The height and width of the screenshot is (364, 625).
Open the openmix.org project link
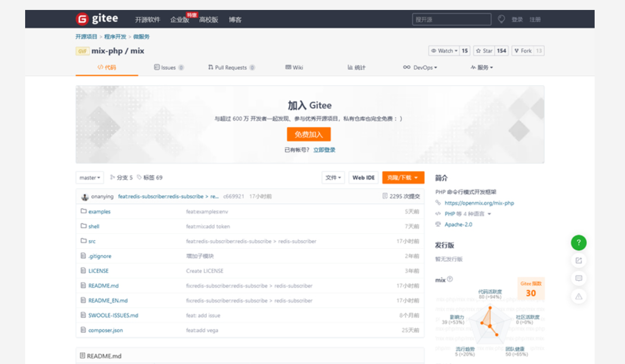coord(479,203)
